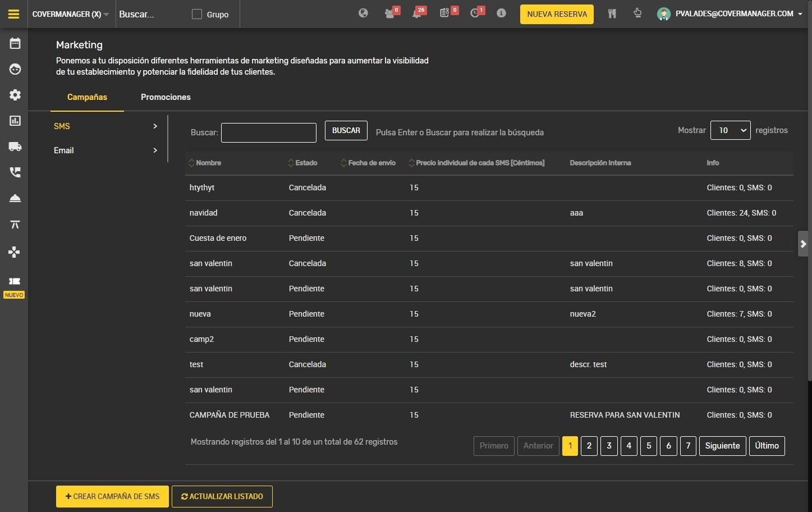Expand the COVERMANAGER (X) restaurant selector
Viewport: 812px width, 512px height.
(x=70, y=14)
